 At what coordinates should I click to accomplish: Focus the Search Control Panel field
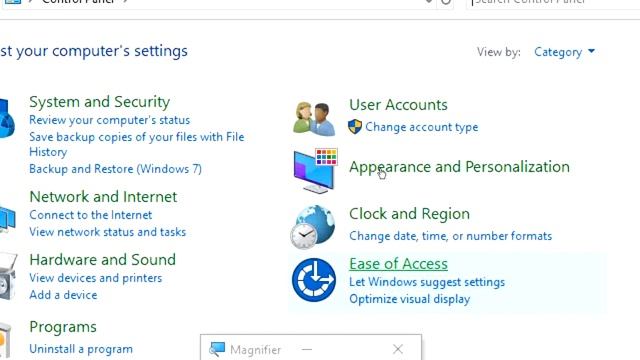pos(553,4)
